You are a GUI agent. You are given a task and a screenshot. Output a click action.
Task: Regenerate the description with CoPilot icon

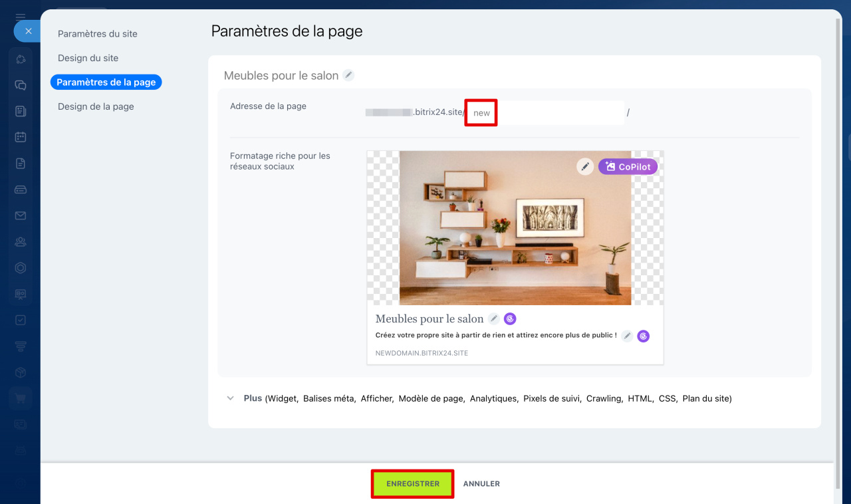point(643,336)
